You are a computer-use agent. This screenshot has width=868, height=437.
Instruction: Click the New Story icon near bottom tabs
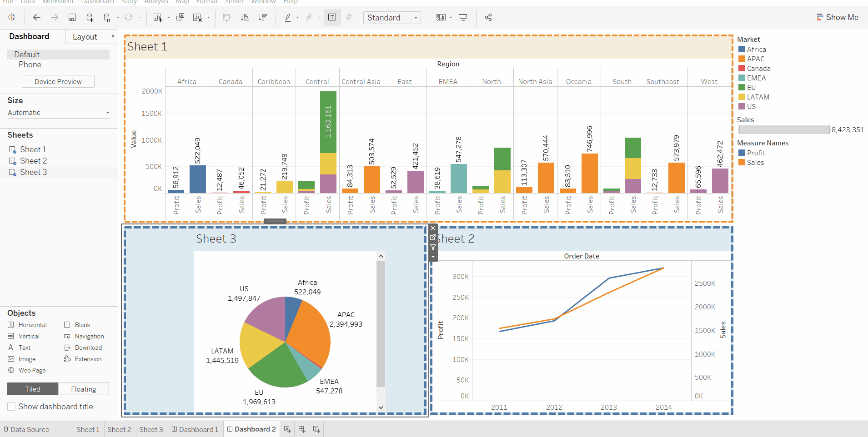316,429
